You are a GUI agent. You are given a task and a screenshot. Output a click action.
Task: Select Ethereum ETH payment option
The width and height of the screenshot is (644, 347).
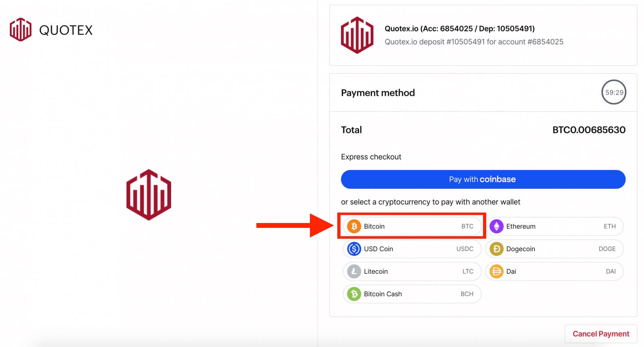point(554,226)
